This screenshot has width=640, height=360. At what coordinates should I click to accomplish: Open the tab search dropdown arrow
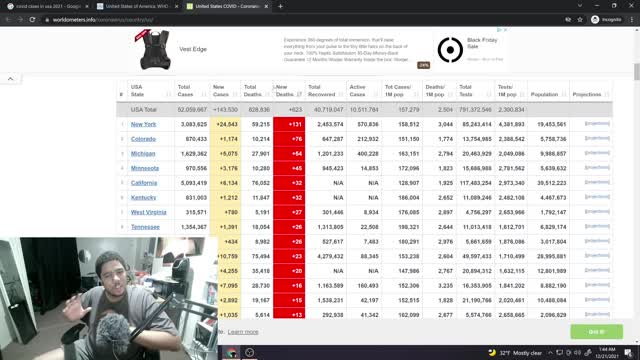coord(580,6)
